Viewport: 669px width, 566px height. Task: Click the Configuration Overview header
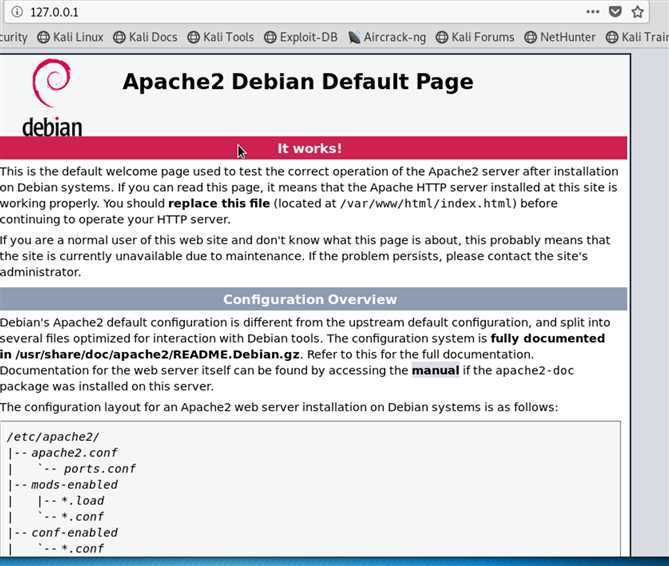coord(313,299)
